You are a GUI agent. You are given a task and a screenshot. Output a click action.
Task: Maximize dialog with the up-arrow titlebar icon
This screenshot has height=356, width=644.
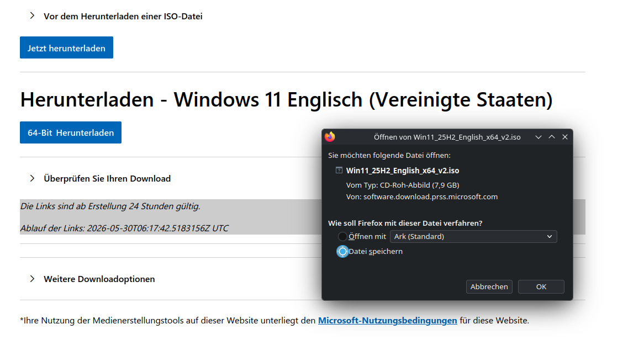(552, 137)
